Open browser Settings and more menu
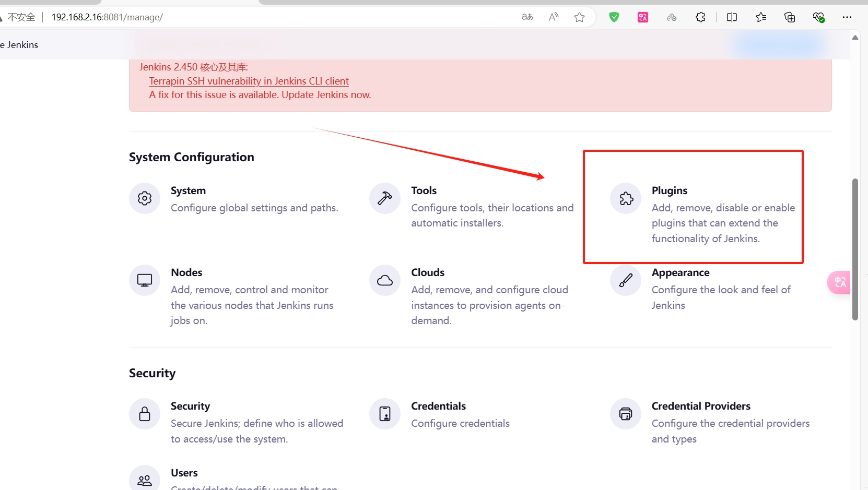Screen dimensions: 868x490 point(847,17)
